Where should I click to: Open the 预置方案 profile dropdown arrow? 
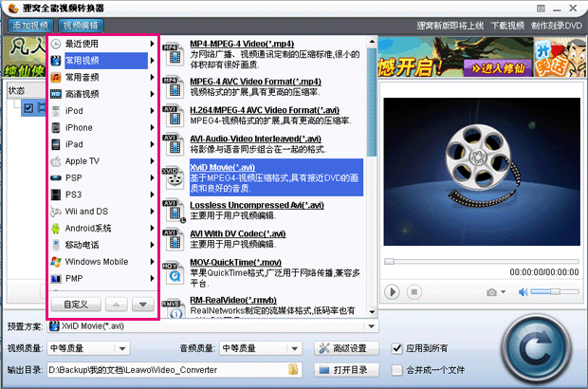(371, 326)
